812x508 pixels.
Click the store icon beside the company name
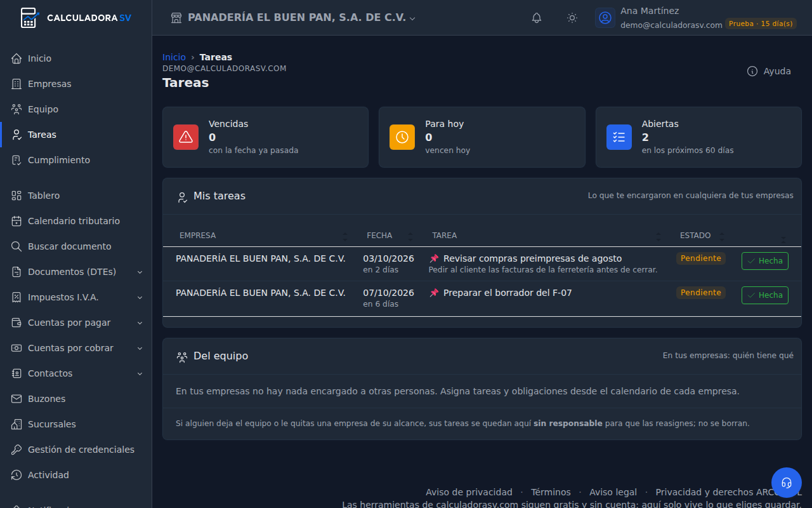pyautogui.click(x=176, y=18)
